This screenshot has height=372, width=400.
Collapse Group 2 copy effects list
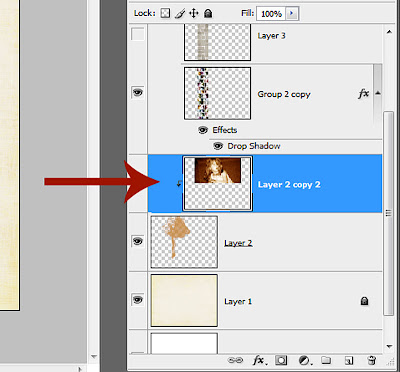[378, 94]
